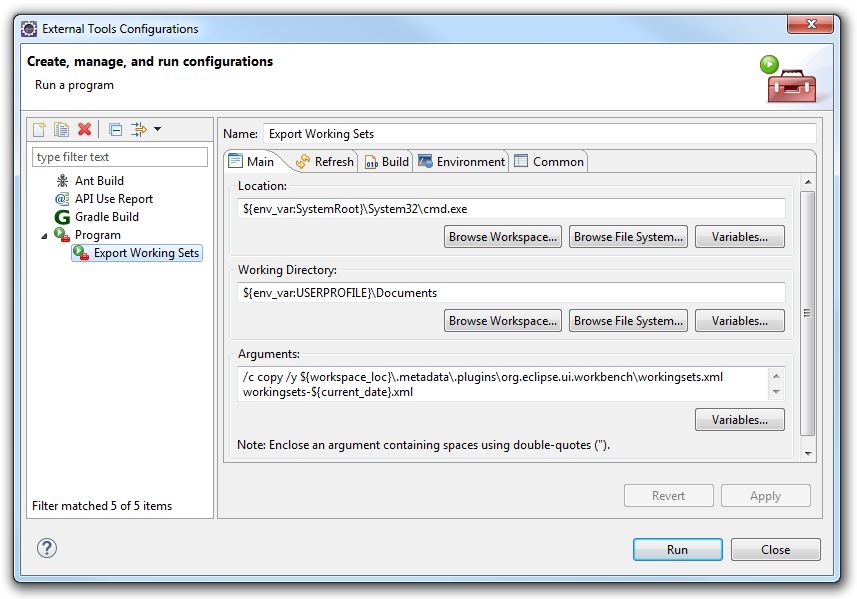Viewport: 857px width, 599px height.
Task: Open the help icon
Action: pyautogui.click(x=47, y=548)
